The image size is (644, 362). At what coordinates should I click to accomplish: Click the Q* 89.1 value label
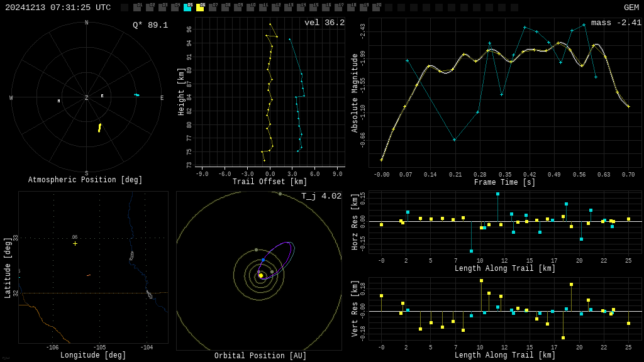click(150, 25)
